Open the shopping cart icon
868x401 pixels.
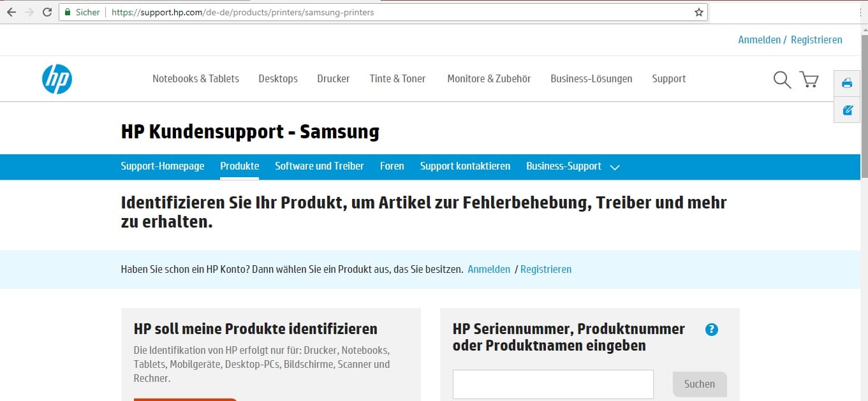point(809,80)
